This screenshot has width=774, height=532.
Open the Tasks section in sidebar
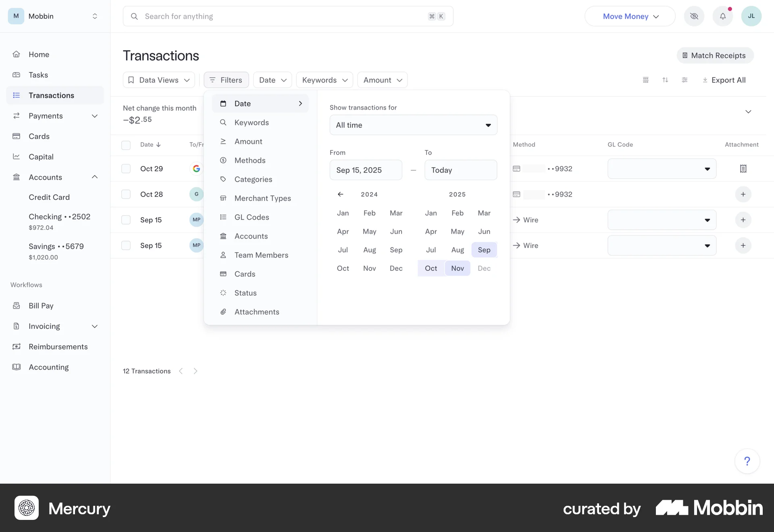coord(39,75)
